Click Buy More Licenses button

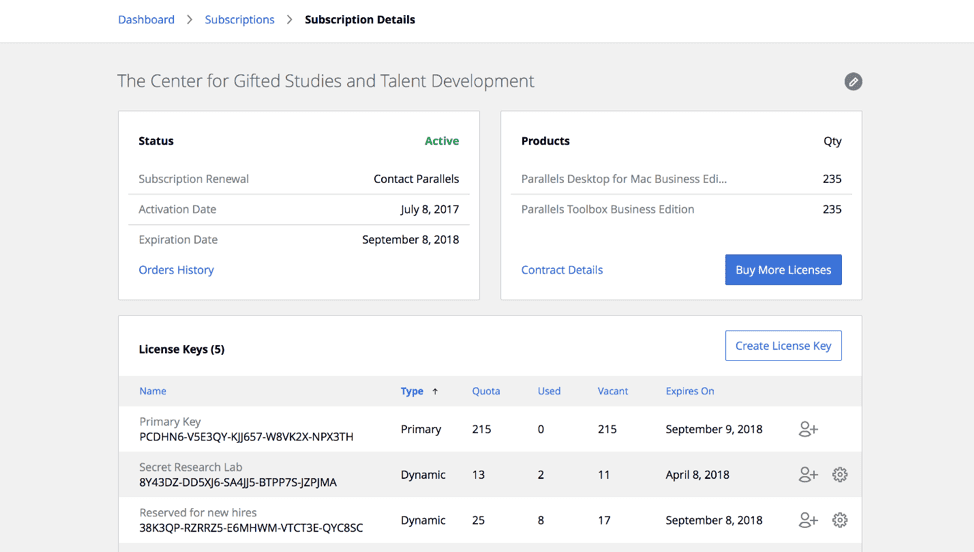click(783, 269)
